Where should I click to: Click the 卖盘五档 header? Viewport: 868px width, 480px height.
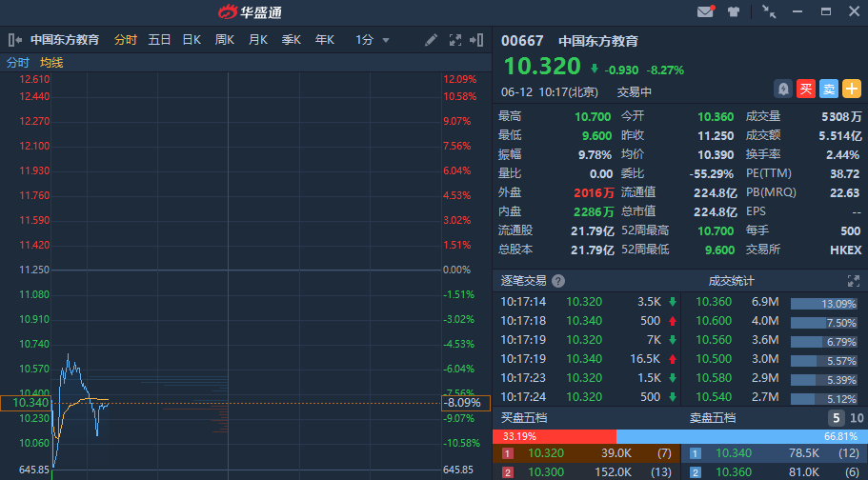coord(713,418)
